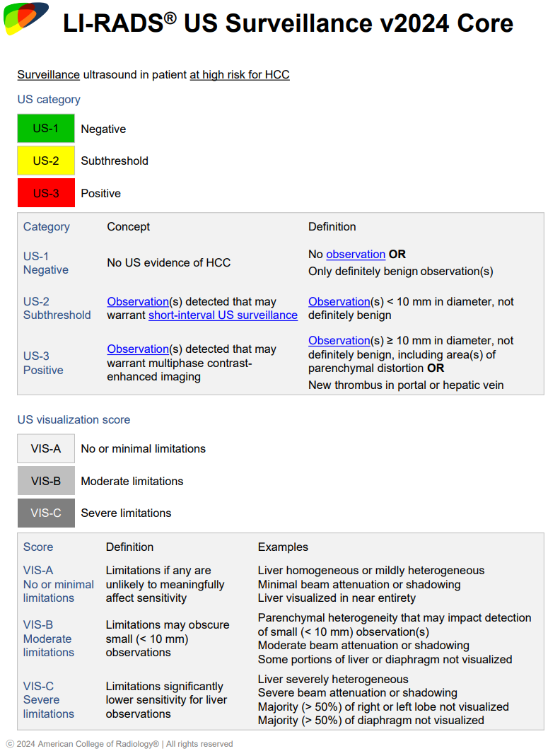Click "Observation" link in the US-2 Definition cell
The image size is (560, 751).
339,301
